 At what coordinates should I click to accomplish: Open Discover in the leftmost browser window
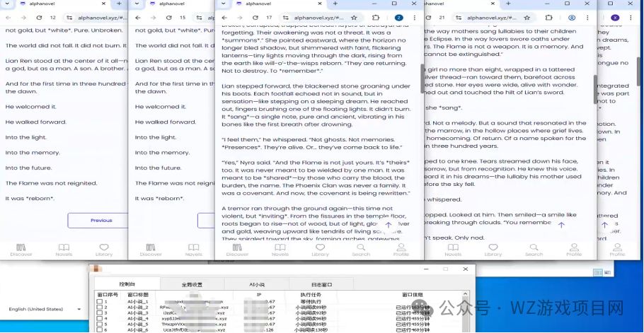point(21,250)
